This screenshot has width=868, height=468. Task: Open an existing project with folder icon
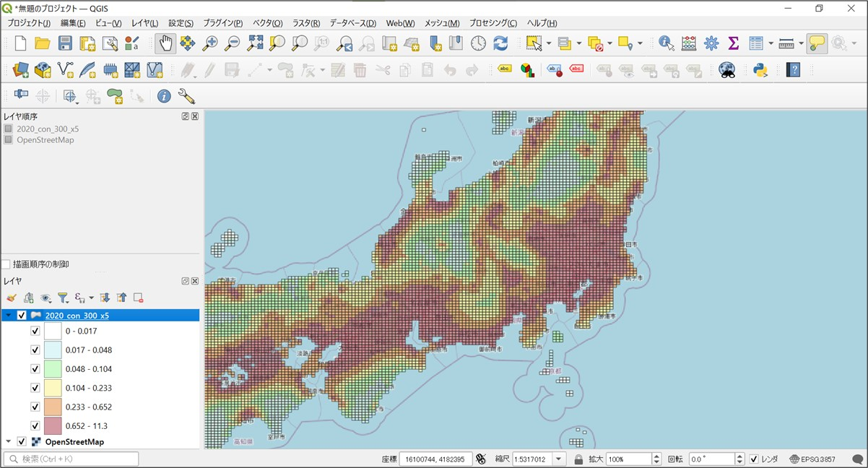(x=43, y=43)
